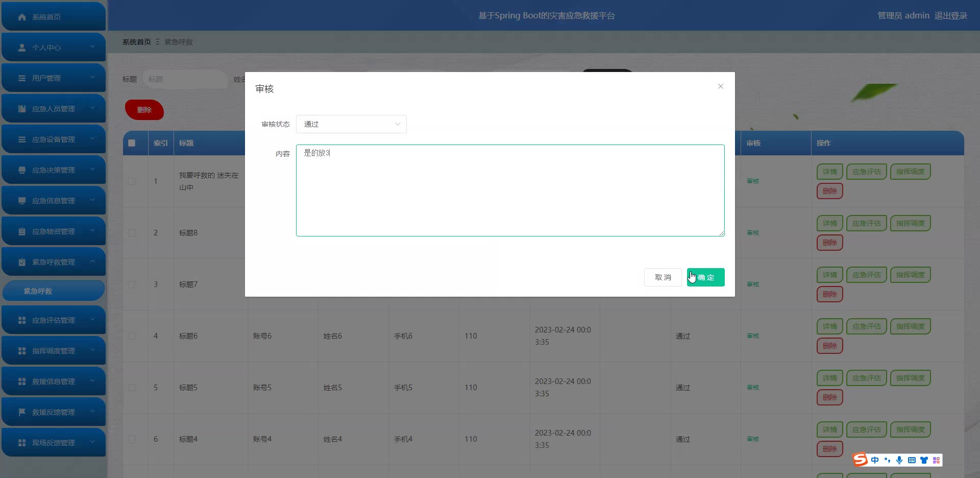Toggle the select-all checkbox in the table header
This screenshot has height=478, width=980.
132,143
